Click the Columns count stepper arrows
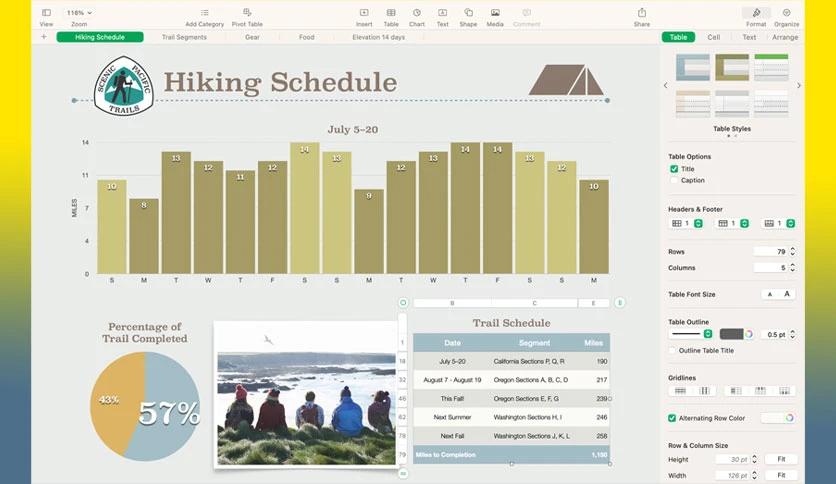 792,268
